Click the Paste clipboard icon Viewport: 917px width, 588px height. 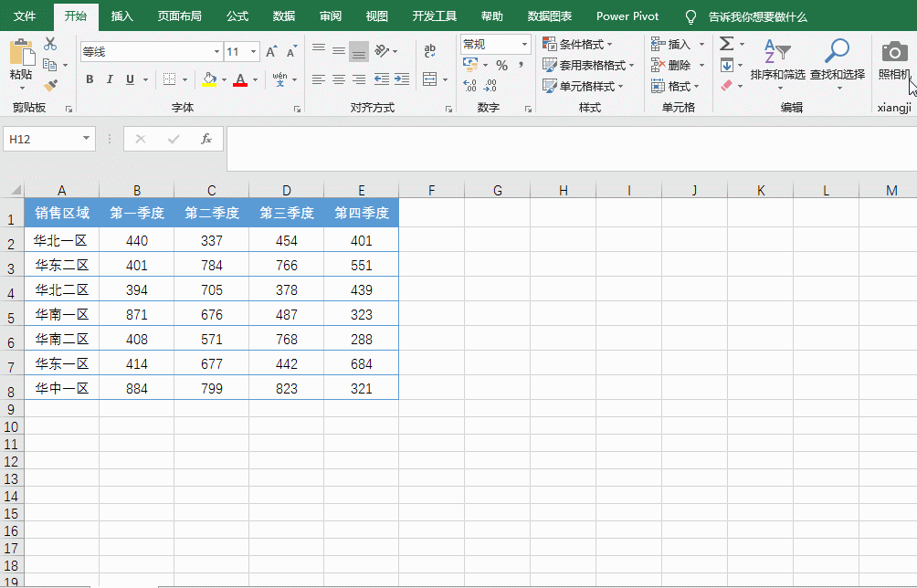coord(22,52)
